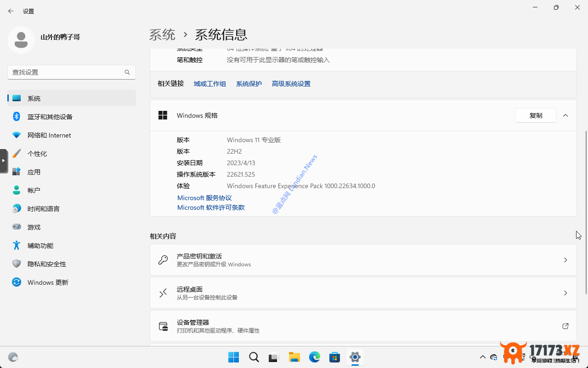This screenshot has width=588, height=368.
Task: Click the privacy shield icon
Action: (x=17, y=264)
